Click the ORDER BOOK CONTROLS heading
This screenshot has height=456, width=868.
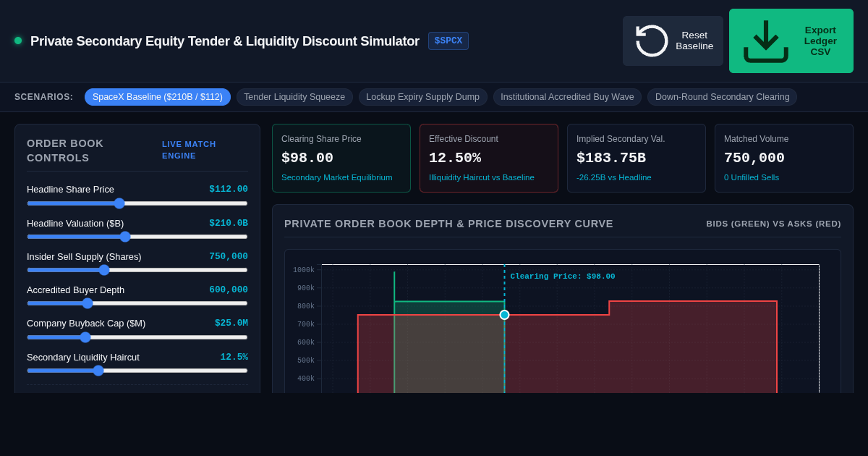pos(65,151)
